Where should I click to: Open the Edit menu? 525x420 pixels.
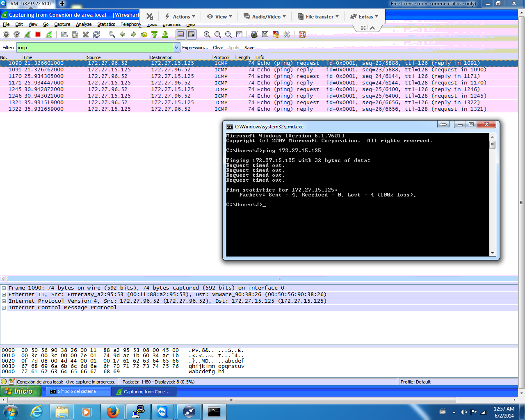pyautogui.click(x=19, y=24)
